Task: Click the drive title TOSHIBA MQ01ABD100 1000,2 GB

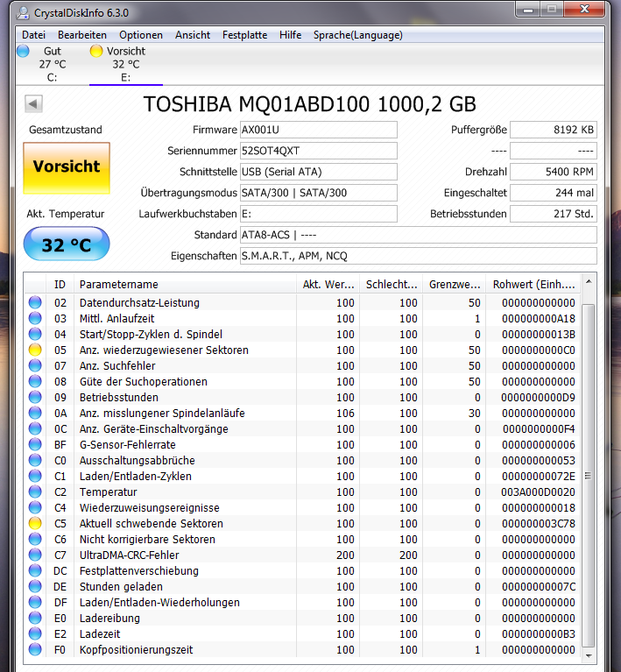Action: point(309,104)
